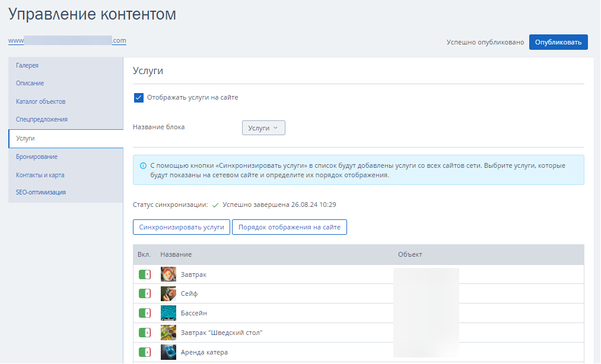The image size is (601, 364).
Task: Click the Аренда катера thumbnail image
Action: click(x=168, y=352)
